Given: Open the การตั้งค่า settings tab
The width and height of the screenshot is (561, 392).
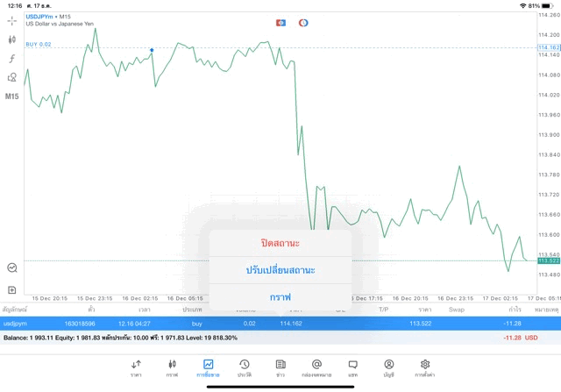Looking at the screenshot, I should (x=425, y=367).
